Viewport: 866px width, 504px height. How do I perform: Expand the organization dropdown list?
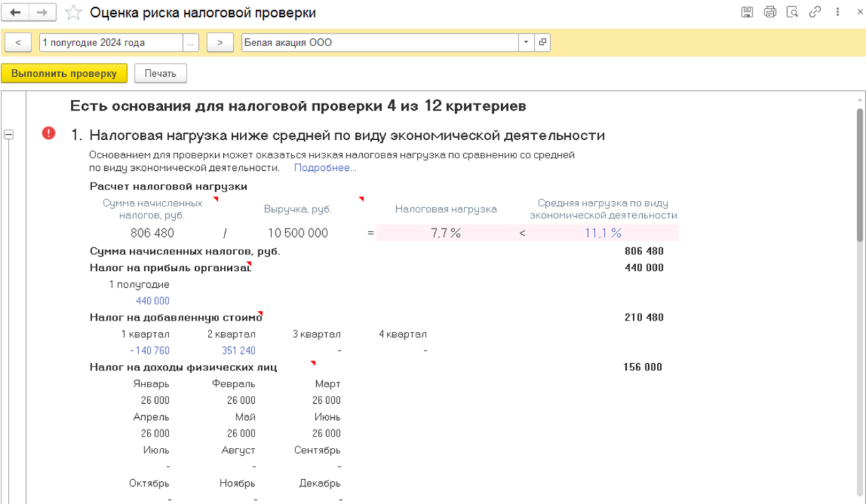coord(527,43)
